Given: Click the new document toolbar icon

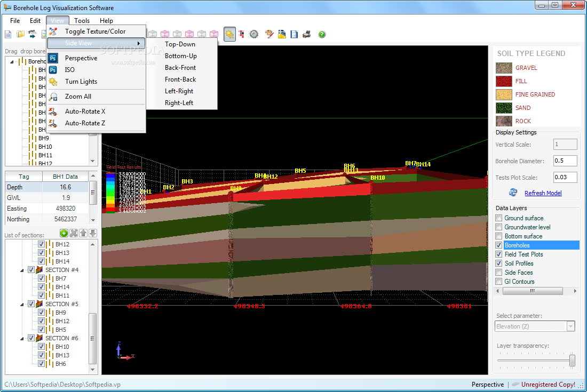Looking at the screenshot, I should pyautogui.click(x=8, y=35).
